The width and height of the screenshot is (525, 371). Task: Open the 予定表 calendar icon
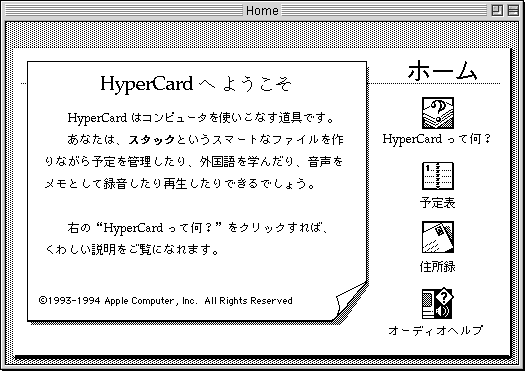coord(438,176)
